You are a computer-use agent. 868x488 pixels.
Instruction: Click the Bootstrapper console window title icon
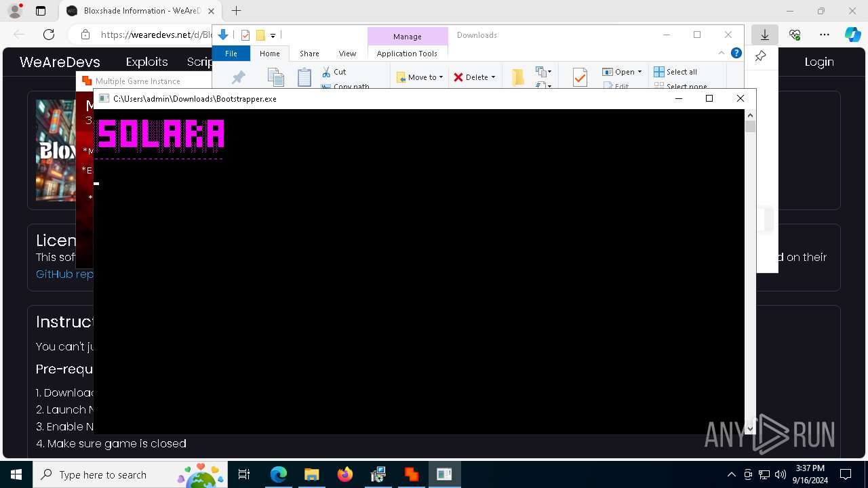(104, 98)
